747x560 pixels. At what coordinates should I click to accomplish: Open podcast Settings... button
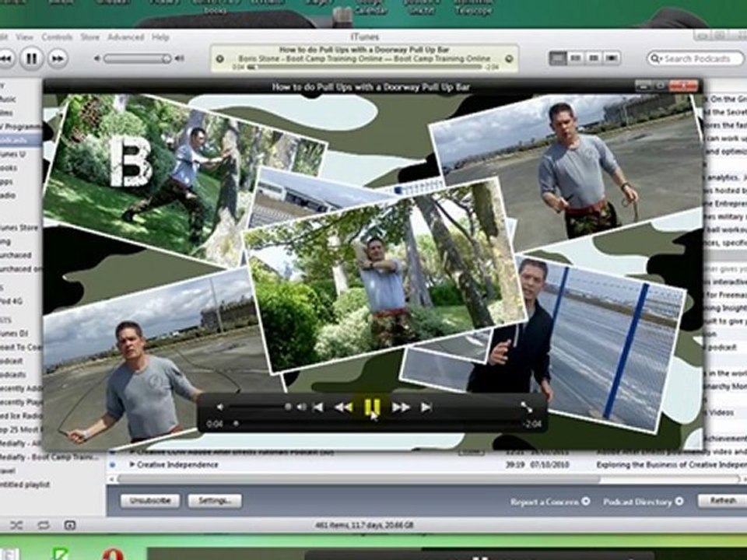215,500
